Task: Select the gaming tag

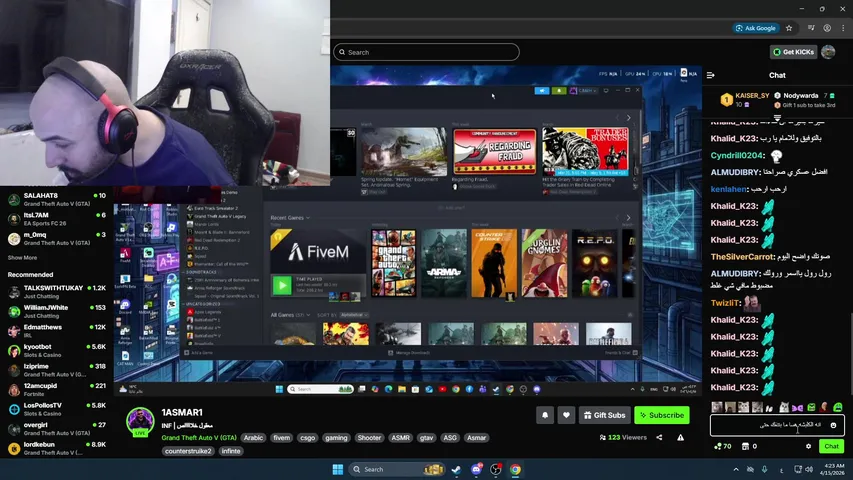Action: [x=336, y=438]
